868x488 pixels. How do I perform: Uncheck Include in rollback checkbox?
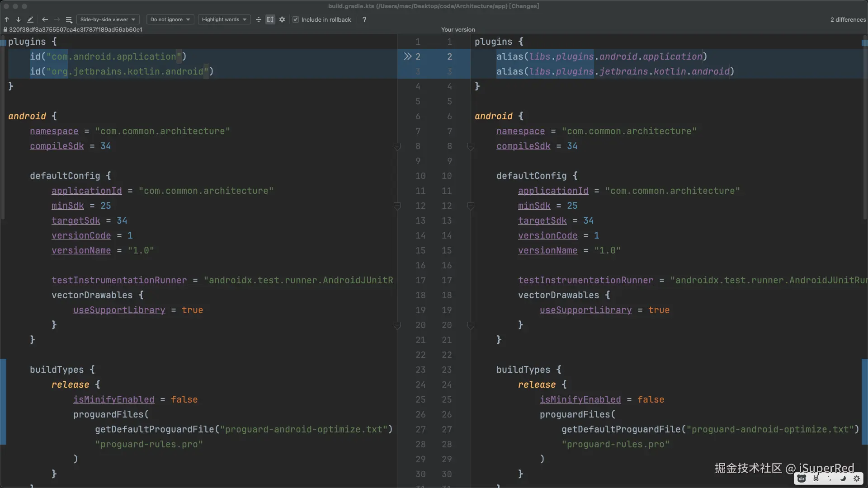pyautogui.click(x=296, y=19)
